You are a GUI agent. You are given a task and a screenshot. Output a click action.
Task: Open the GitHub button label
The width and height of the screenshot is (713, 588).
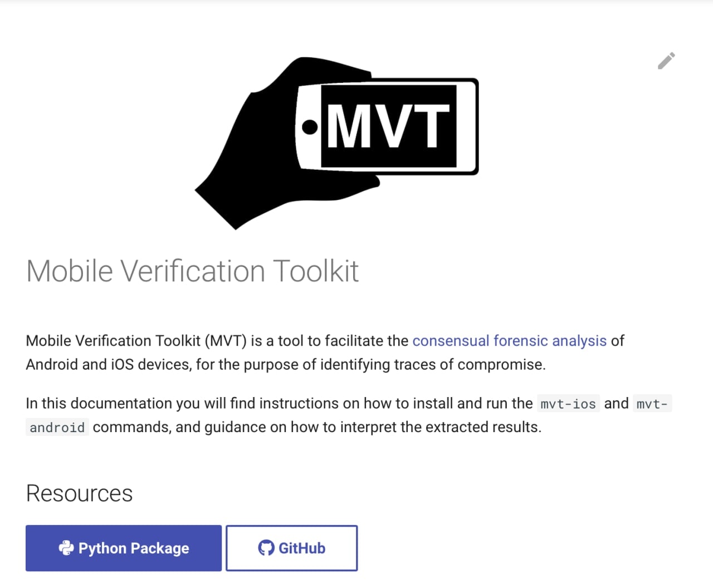(x=301, y=548)
